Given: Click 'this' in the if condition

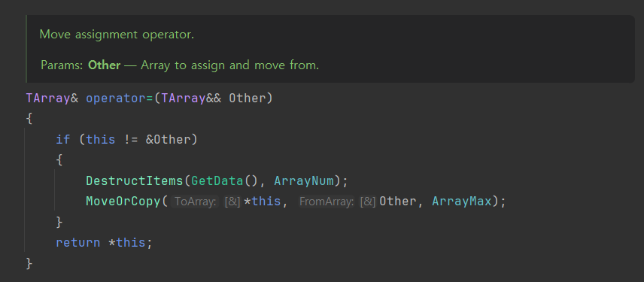Looking at the screenshot, I should [101, 140].
